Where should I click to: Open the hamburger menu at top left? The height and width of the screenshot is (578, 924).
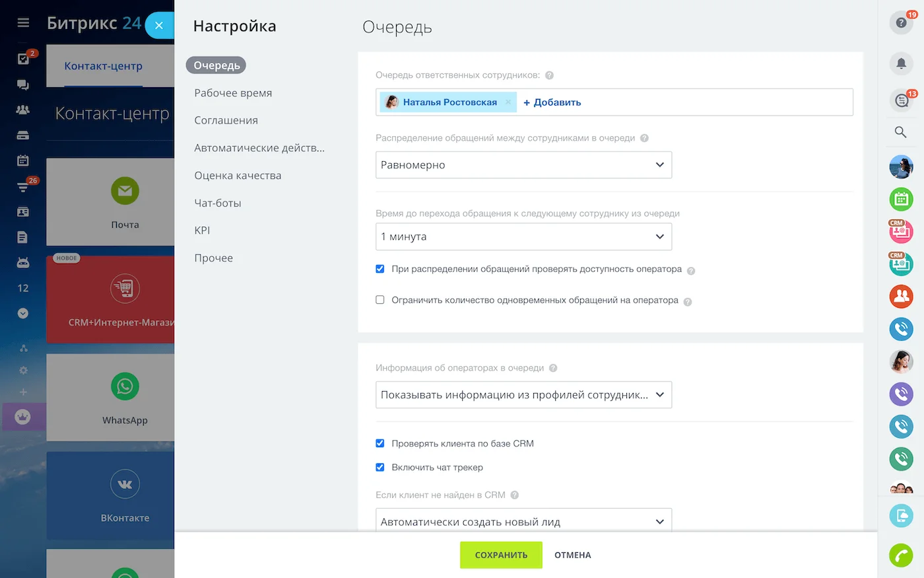click(x=23, y=22)
